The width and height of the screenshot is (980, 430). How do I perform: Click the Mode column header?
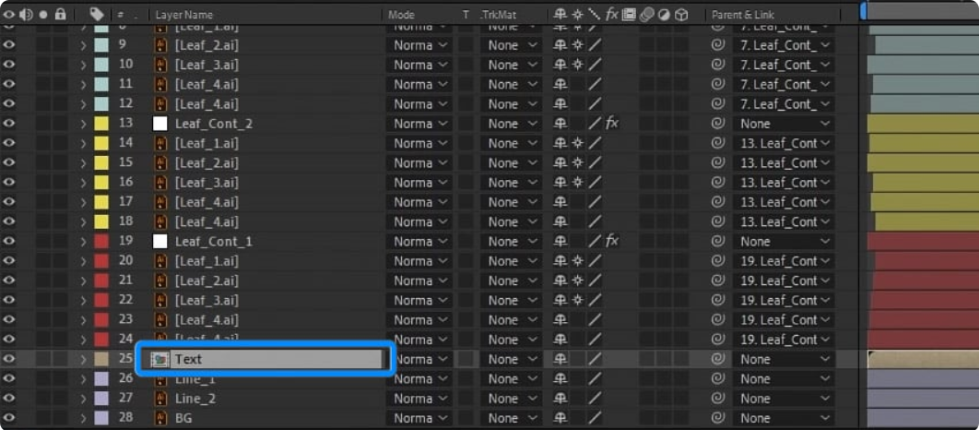coord(401,15)
